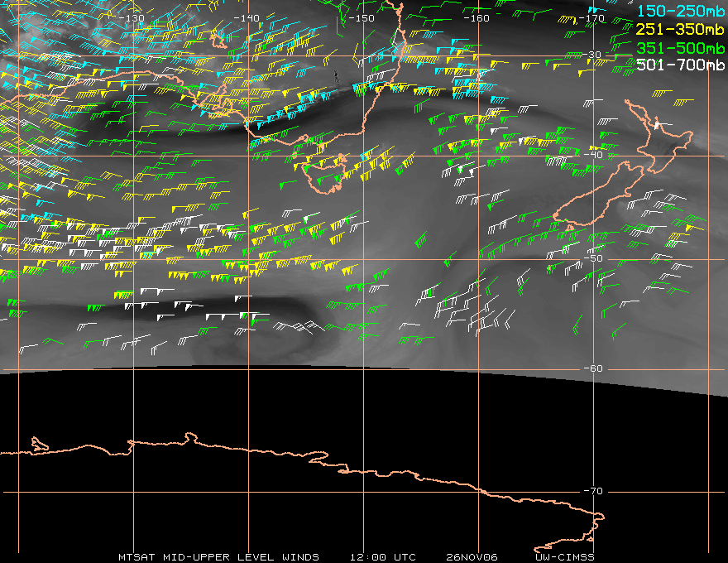
Task: Click the -50 latitude label
Action: tap(594, 259)
